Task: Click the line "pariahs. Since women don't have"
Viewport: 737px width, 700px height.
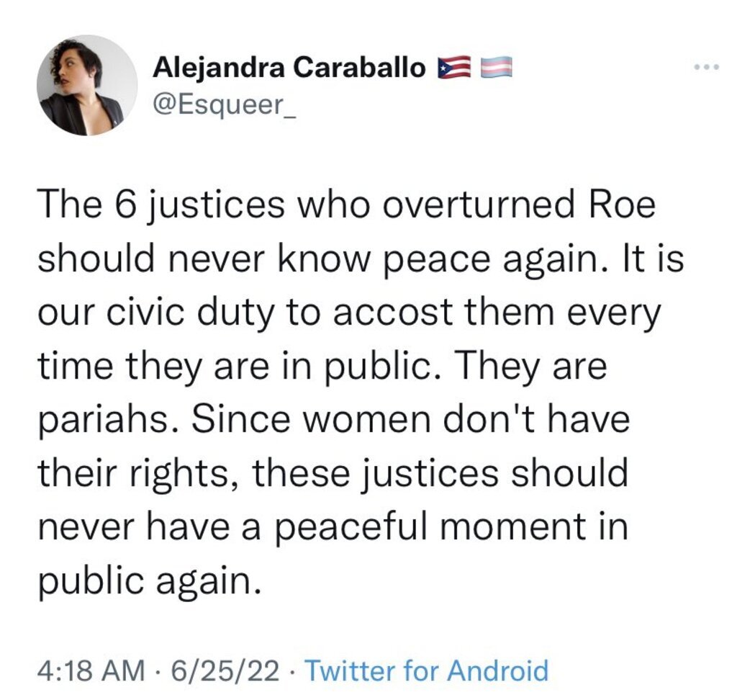Action: tap(333, 420)
